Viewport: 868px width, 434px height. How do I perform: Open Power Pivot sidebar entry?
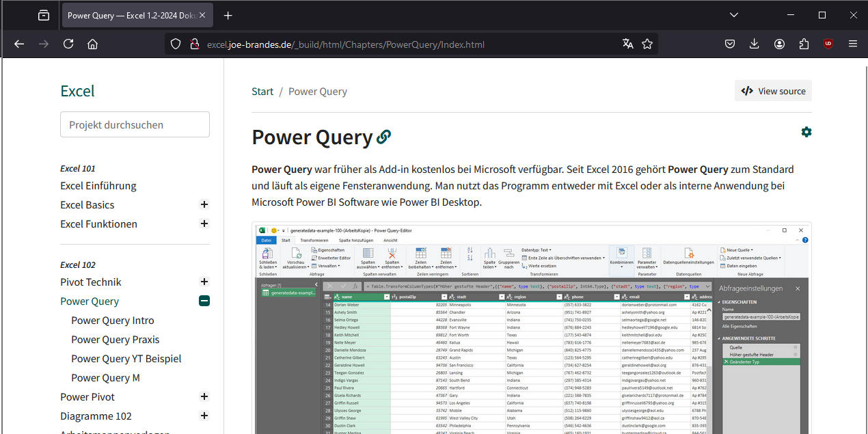(x=87, y=397)
